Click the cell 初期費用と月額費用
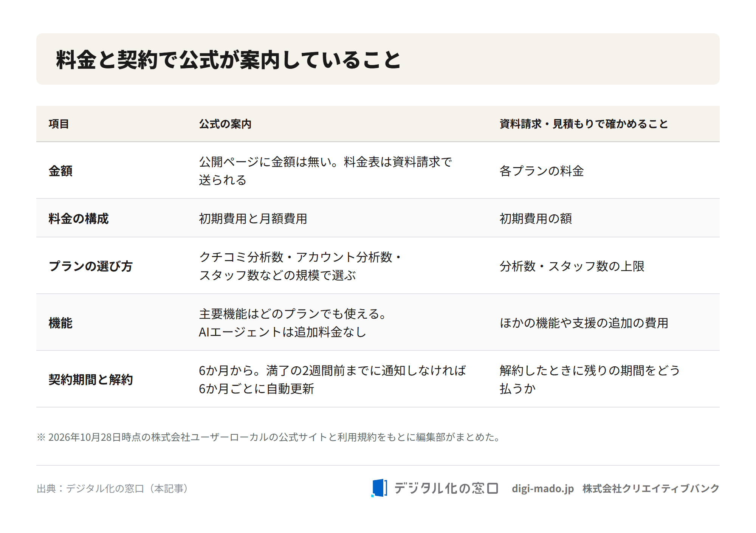 tap(253, 218)
